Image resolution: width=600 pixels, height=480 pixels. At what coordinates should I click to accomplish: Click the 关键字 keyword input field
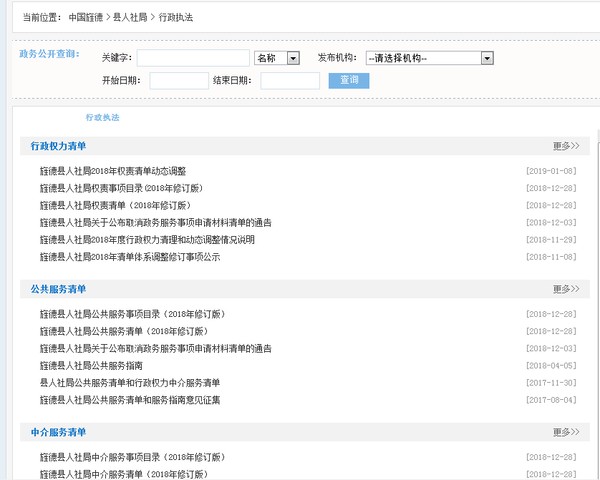(193, 58)
